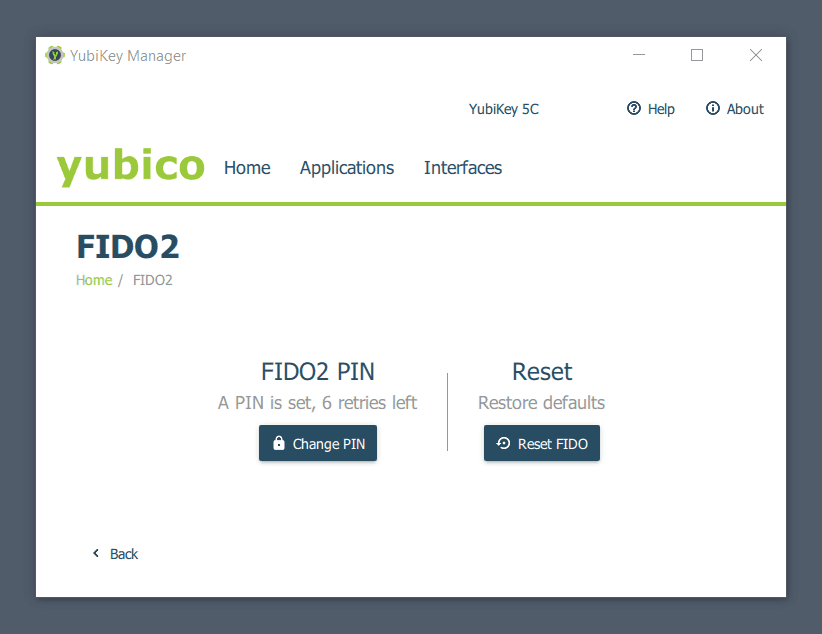Click the Help question mark icon

click(x=634, y=108)
